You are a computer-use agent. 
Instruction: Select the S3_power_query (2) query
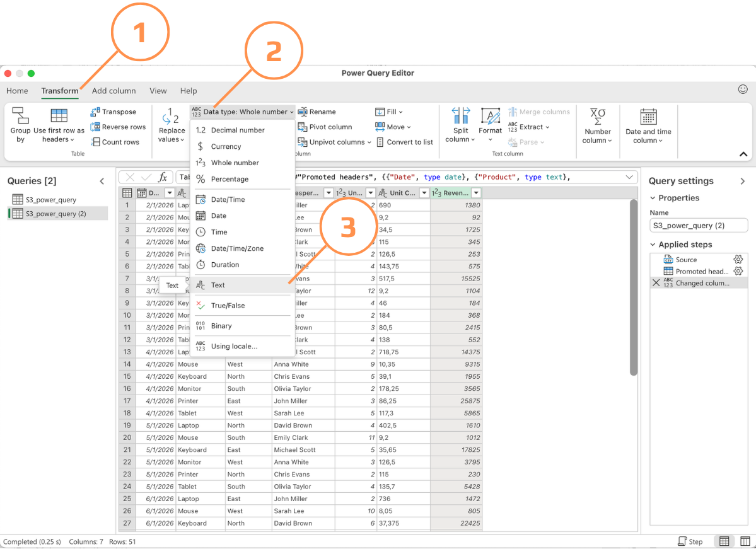pos(58,214)
